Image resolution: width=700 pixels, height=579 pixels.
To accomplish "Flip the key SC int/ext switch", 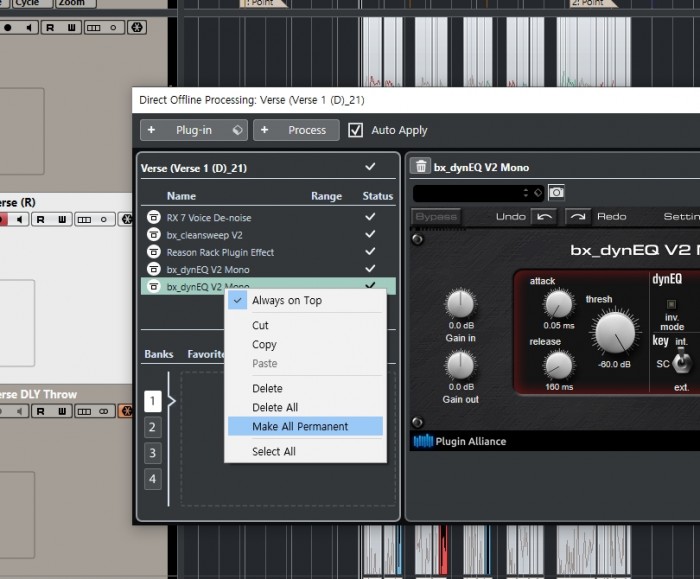I will (682, 362).
